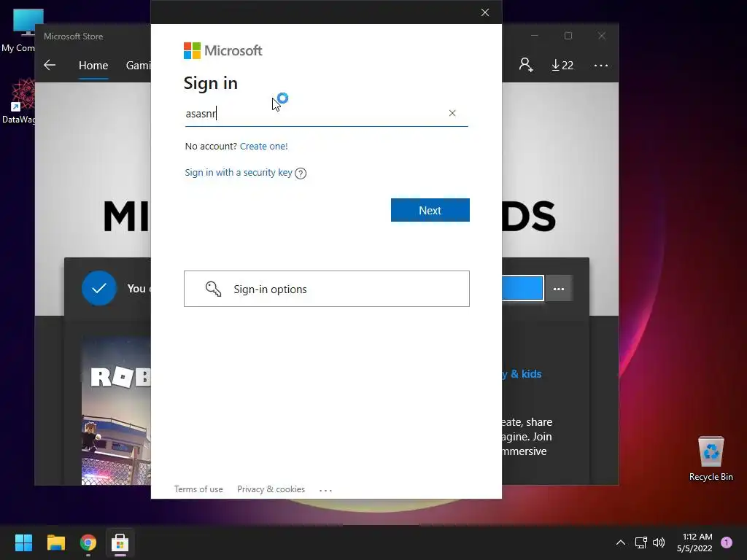The width and height of the screenshot is (747, 560).
Task: Show hidden system tray icons
Action: [x=621, y=542]
